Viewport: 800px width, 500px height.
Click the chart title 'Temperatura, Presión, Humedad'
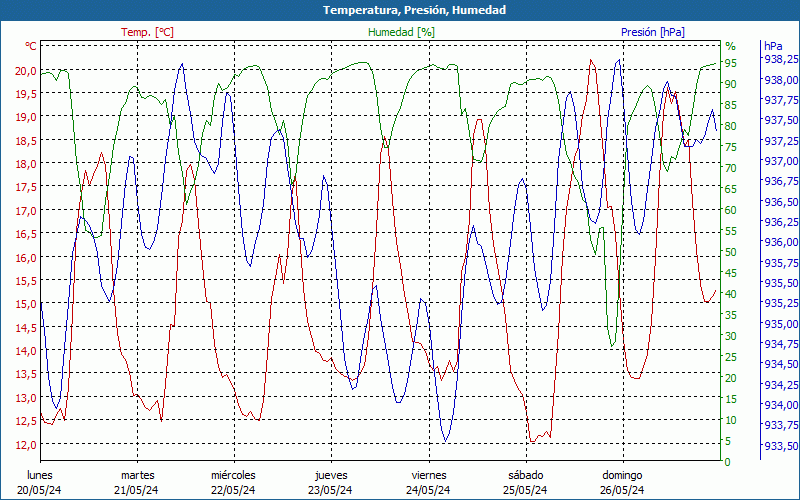tap(414, 10)
